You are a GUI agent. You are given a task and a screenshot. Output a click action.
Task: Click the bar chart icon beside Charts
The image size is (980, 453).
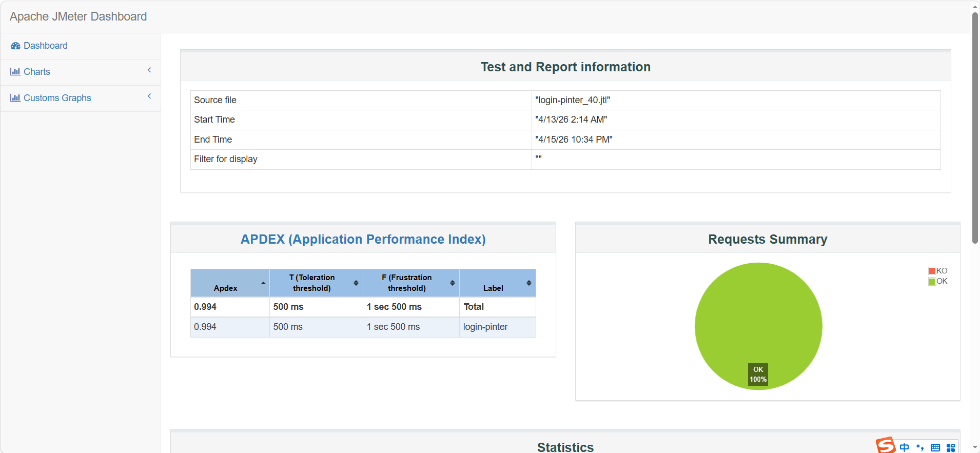click(x=15, y=72)
